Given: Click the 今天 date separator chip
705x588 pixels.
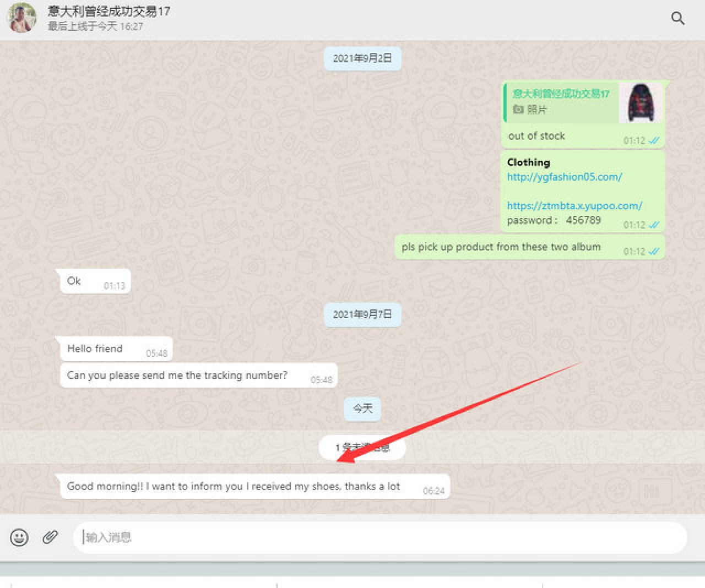Looking at the screenshot, I should (x=362, y=409).
